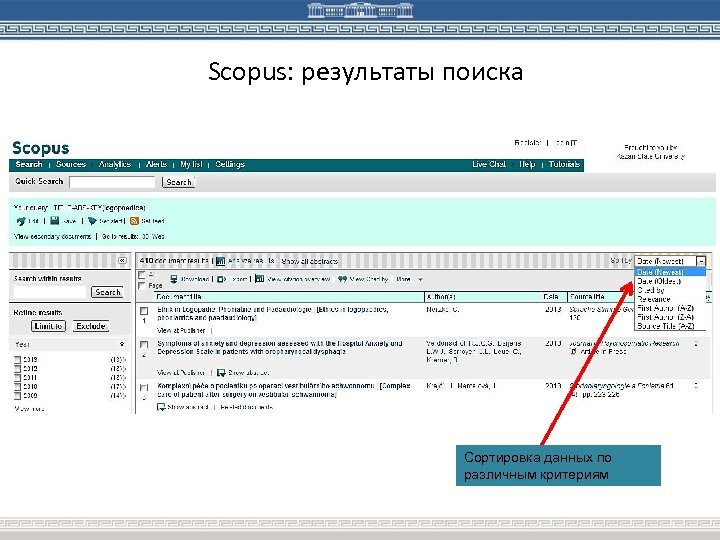Open the Symptoms of anxiety and depression article

280,348
